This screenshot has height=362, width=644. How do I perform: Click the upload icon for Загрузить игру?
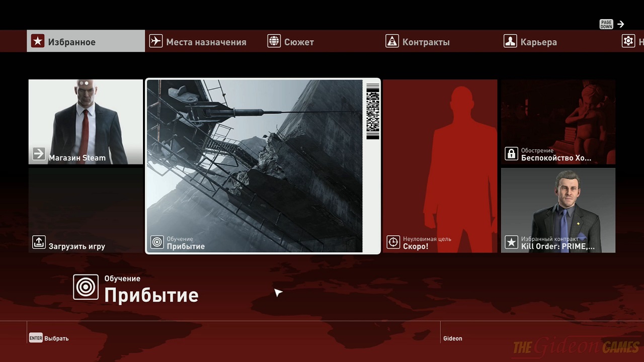(x=39, y=242)
